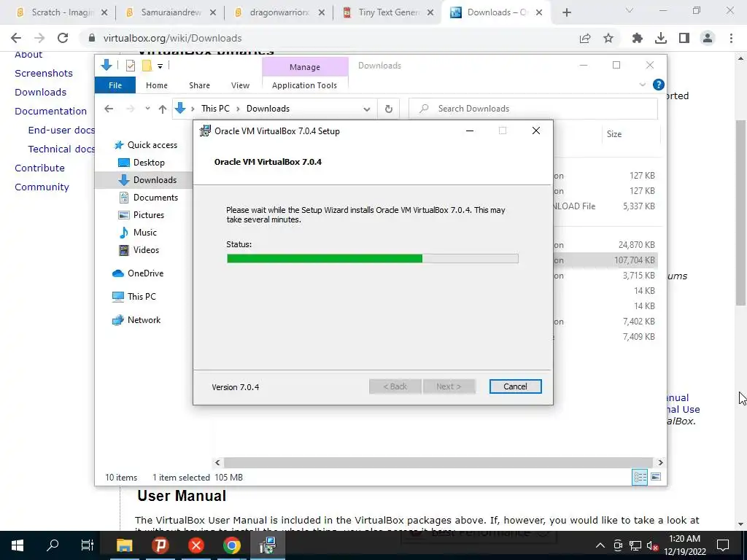Toggle Chrome side panel icon
Viewport: 747px width, 560px height.
[x=684, y=38]
